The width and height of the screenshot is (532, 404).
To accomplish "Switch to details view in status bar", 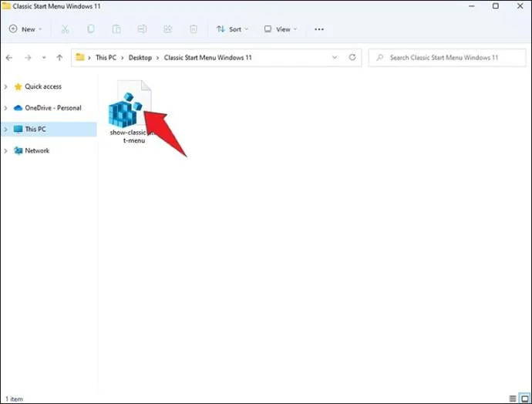I will pos(513,399).
